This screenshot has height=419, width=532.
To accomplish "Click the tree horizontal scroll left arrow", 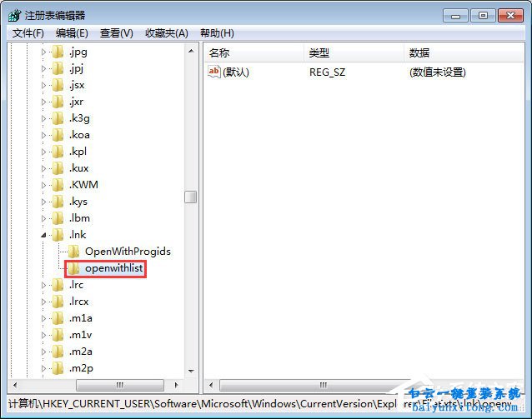I will 15,385.
